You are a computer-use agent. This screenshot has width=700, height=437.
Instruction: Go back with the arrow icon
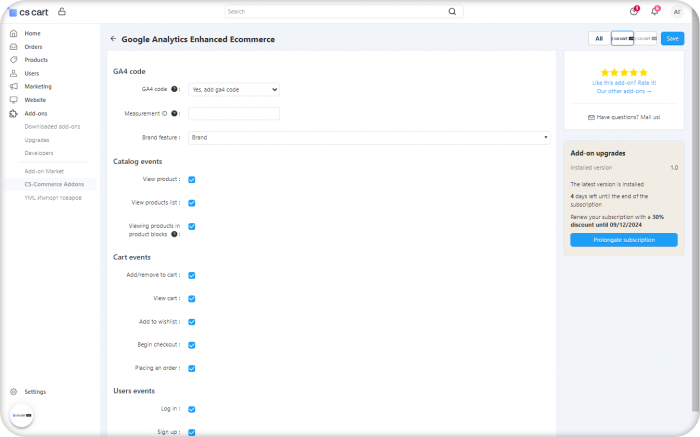(x=113, y=39)
